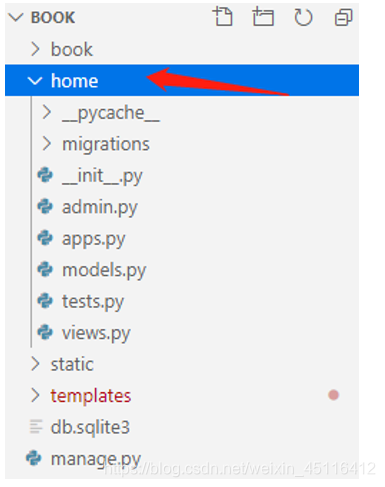Click the New File icon
This screenshot has width=385, height=487.
[x=223, y=17]
